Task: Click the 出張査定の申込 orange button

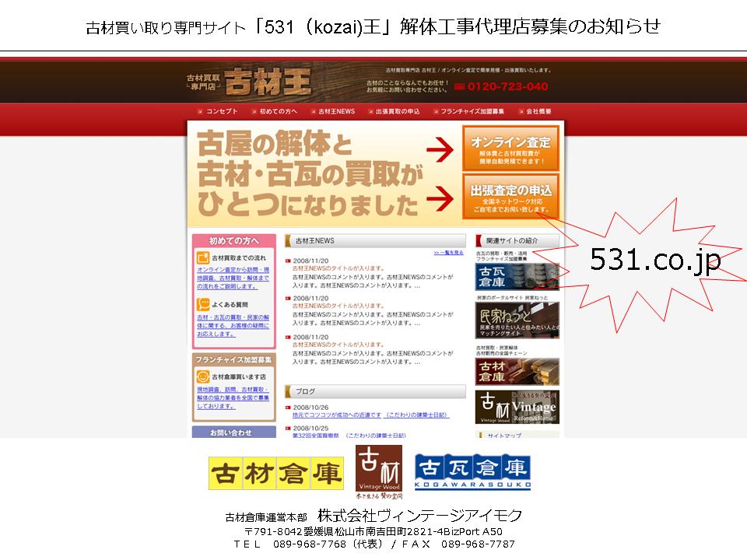Action: point(510,197)
